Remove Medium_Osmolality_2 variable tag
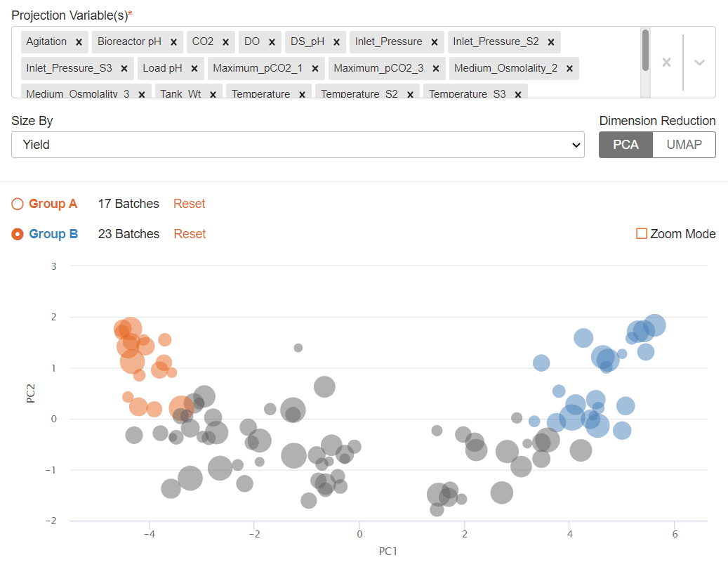Viewport: 728px width, 567px height. (569, 69)
